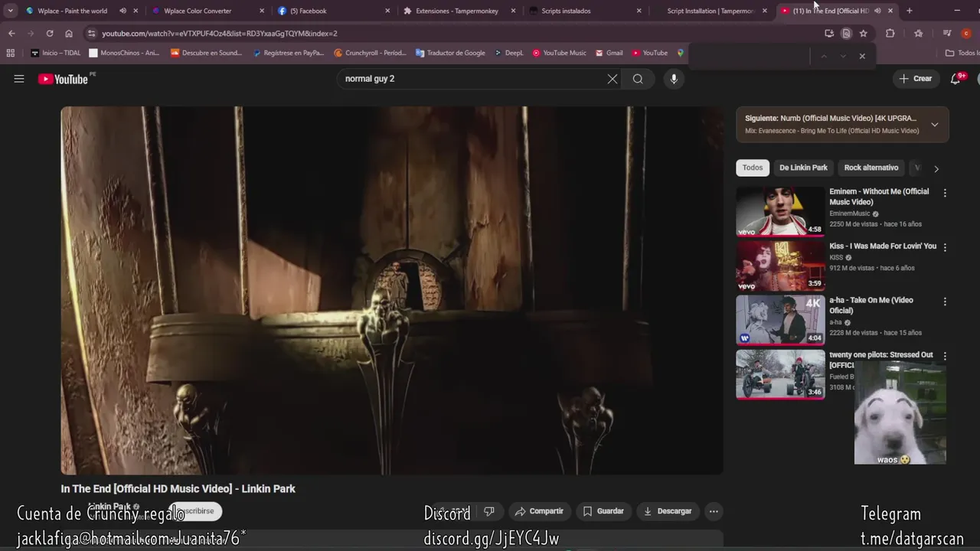Close the Facebook tab
The height and width of the screenshot is (551, 980).
387,11
